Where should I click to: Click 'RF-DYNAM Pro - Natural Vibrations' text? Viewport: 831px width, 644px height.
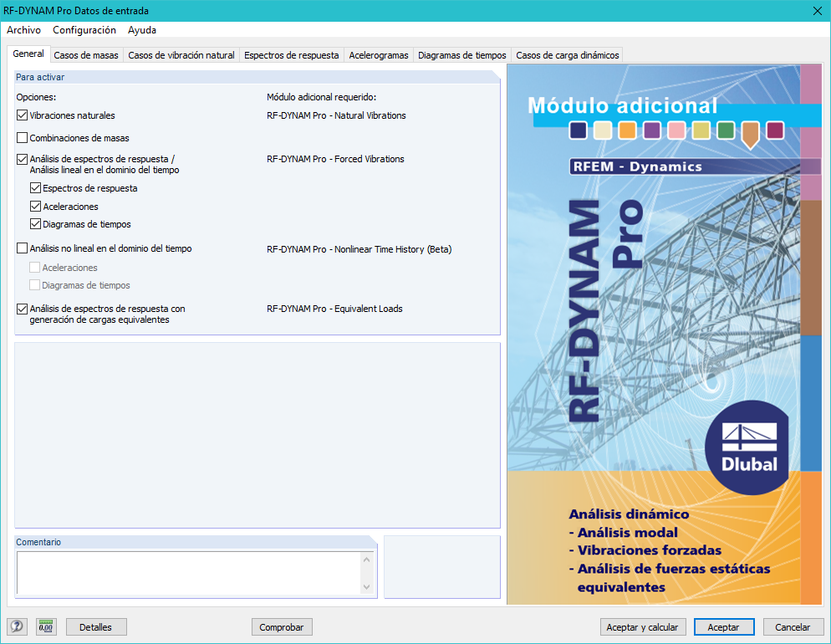[x=336, y=115]
